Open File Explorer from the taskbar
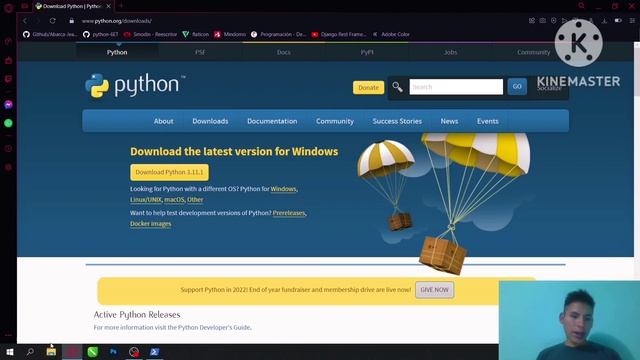This screenshot has height=360, width=640. tap(51, 352)
